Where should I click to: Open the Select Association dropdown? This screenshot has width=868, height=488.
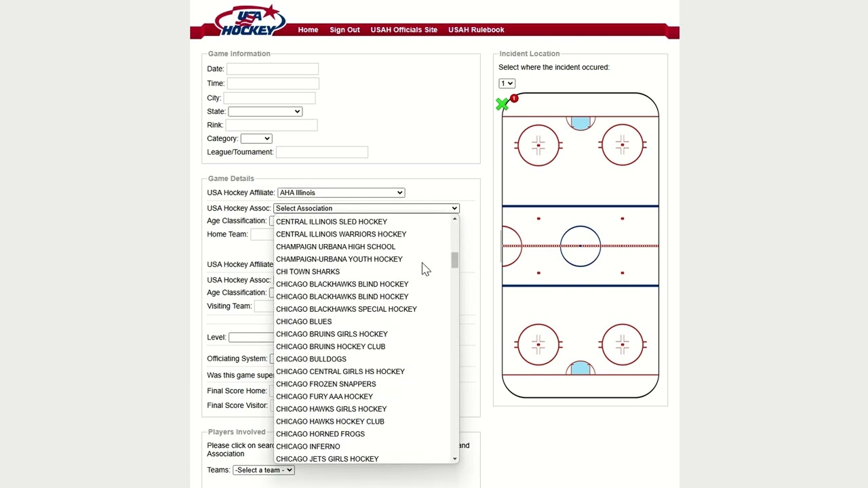(x=366, y=208)
